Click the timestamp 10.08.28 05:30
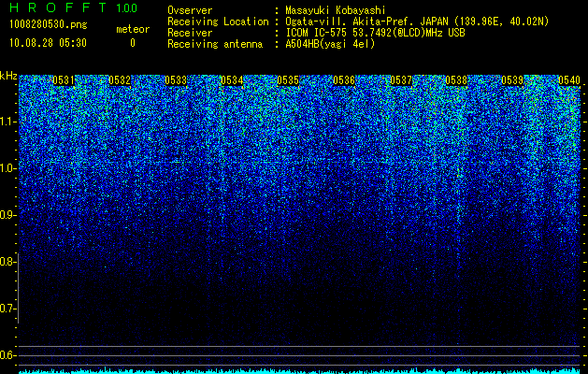The image size is (588, 374). [48, 43]
